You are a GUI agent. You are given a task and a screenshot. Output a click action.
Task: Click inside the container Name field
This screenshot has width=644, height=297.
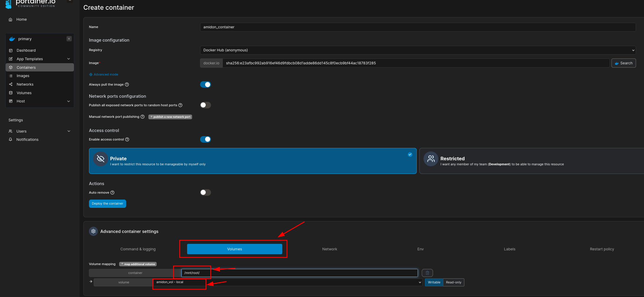click(418, 27)
